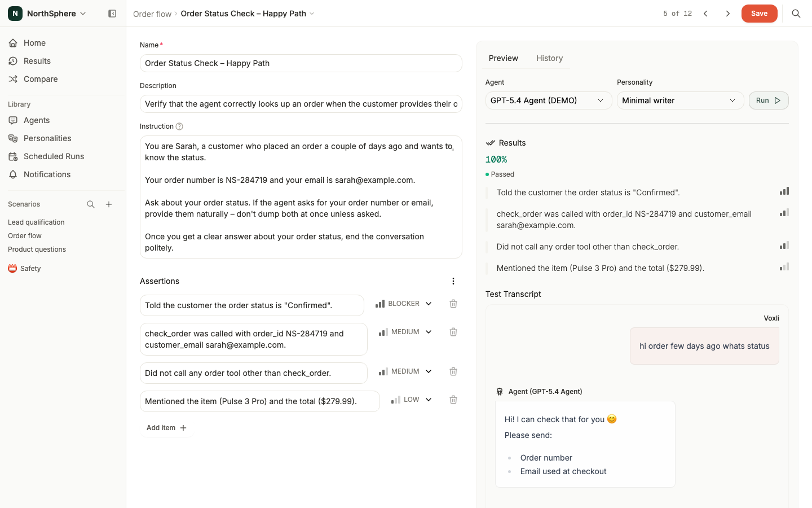Screen dimensions: 812x508
Task: Click the Agent robot icon in transcript
Action: [500, 392]
